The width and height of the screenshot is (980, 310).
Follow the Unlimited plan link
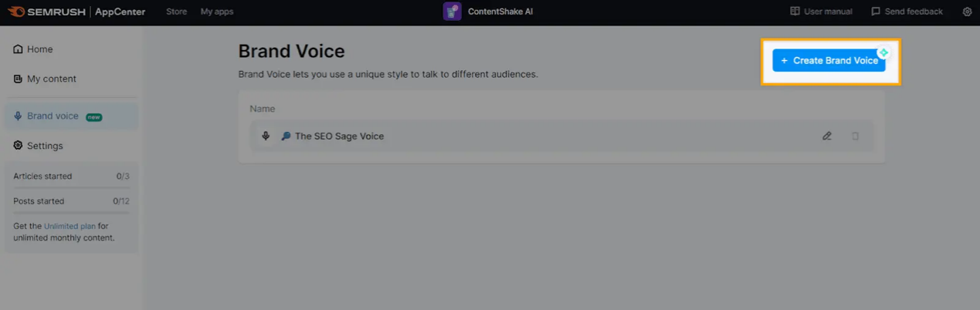click(70, 226)
